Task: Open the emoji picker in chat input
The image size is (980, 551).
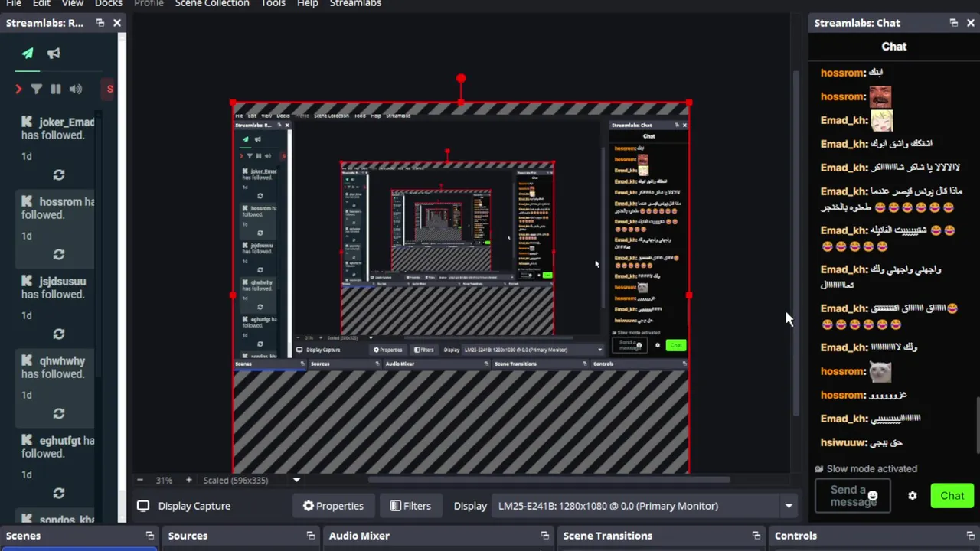Action: (872, 496)
